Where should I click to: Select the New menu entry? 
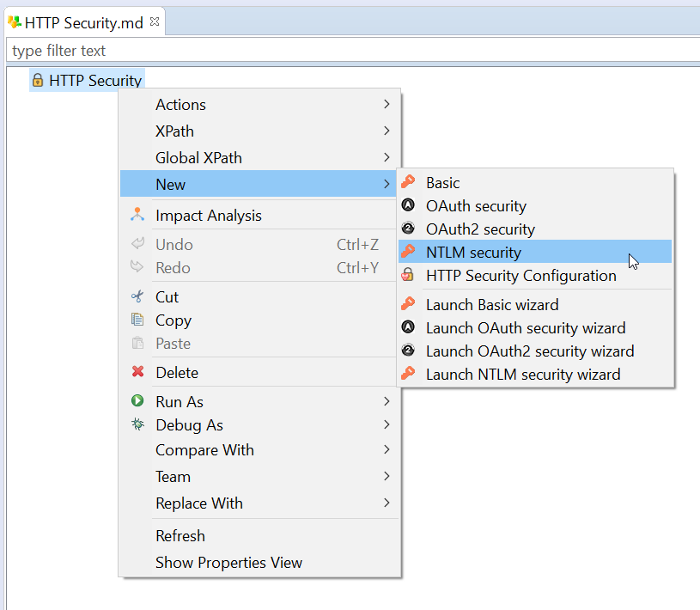tap(259, 184)
